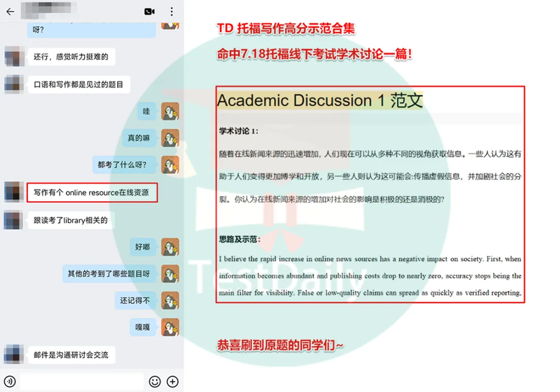Select the '嘎嘎' message bubble
This screenshot has height=392, width=560.
click(143, 327)
